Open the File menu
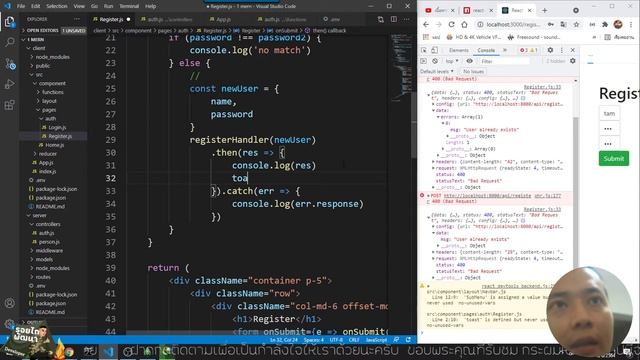The height and width of the screenshot is (360, 640). (21, 6)
